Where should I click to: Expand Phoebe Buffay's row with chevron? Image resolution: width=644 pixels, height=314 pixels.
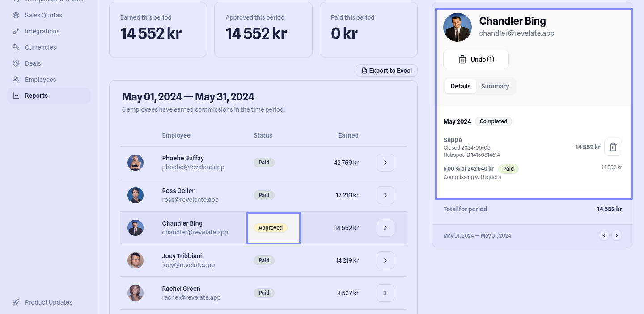pyautogui.click(x=385, y=163)
